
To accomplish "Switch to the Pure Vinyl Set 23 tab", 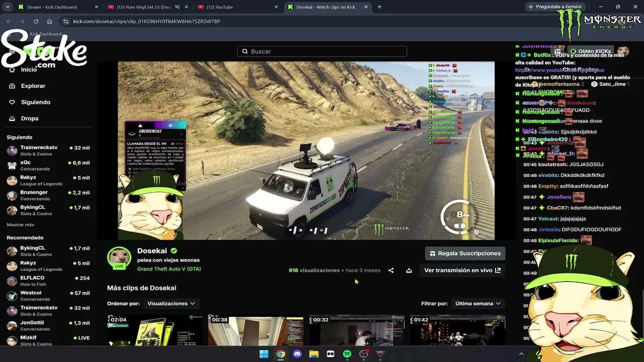I will [x=147, y=7].
